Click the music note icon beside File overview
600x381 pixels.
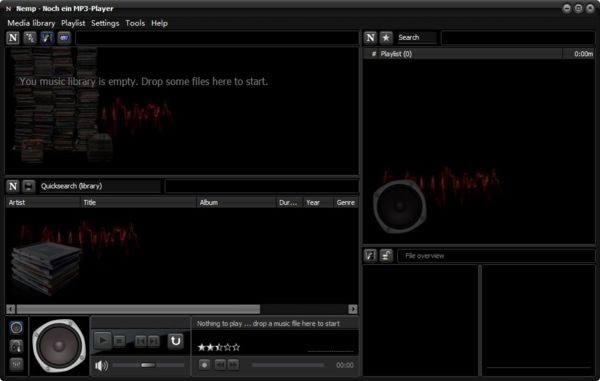pos(370,256)
